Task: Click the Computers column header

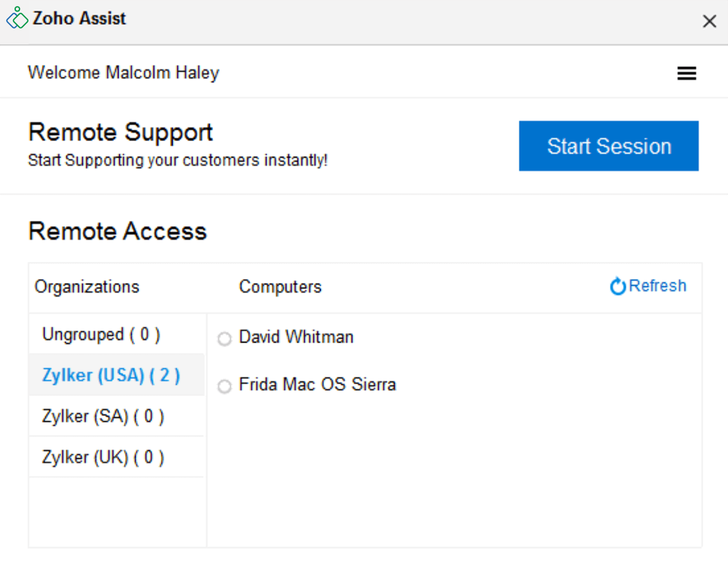Action: [x=280, y=287]
